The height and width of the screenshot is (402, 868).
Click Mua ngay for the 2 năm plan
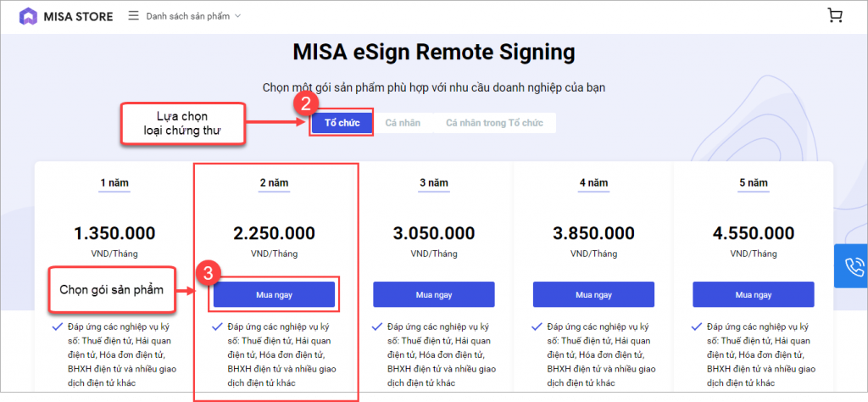(x=274, y=294)
